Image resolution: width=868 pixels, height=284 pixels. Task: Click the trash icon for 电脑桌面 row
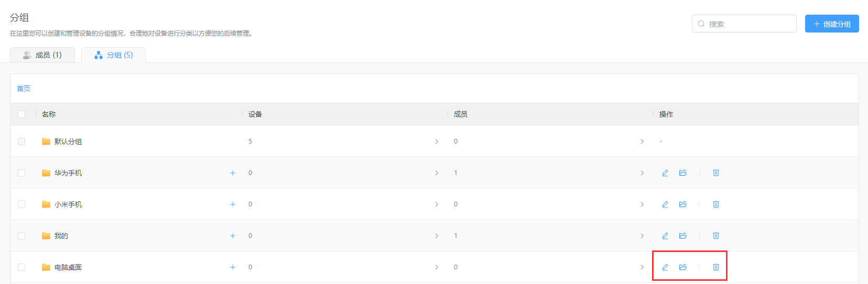[716, 267]
